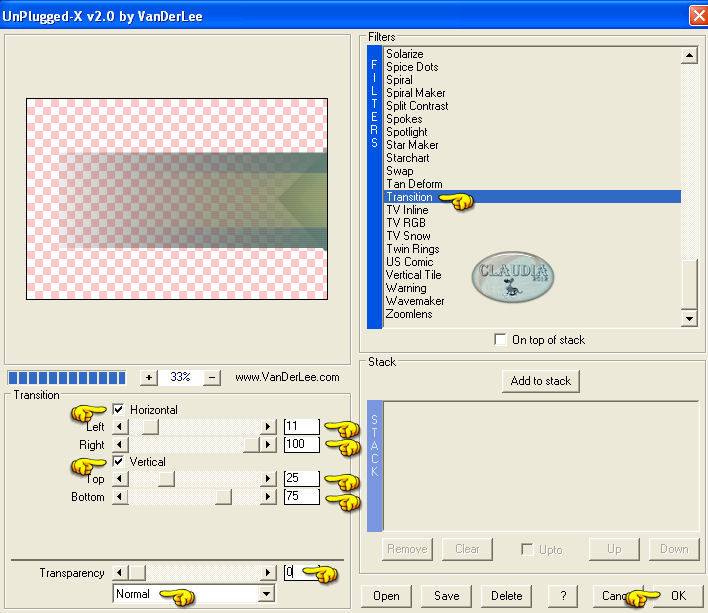
Task: Click the Bottom slider's right arrow
Action: 268,497
